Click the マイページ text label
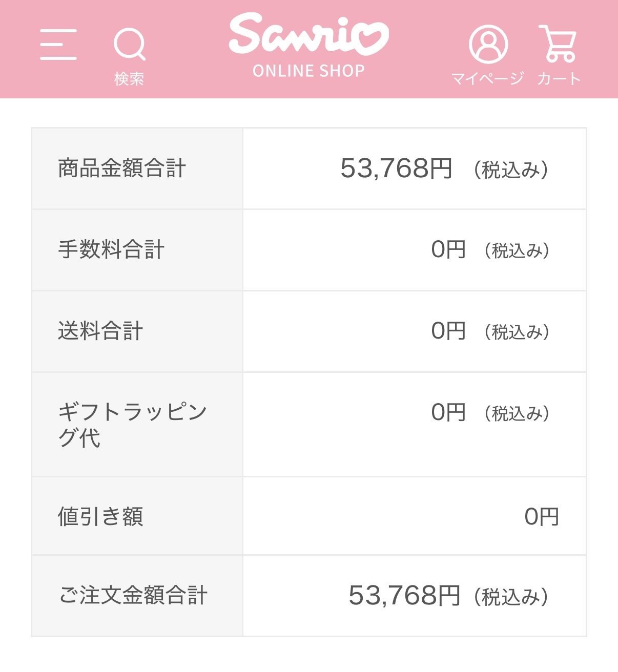618x672 pixels. [x=487, y=78]
